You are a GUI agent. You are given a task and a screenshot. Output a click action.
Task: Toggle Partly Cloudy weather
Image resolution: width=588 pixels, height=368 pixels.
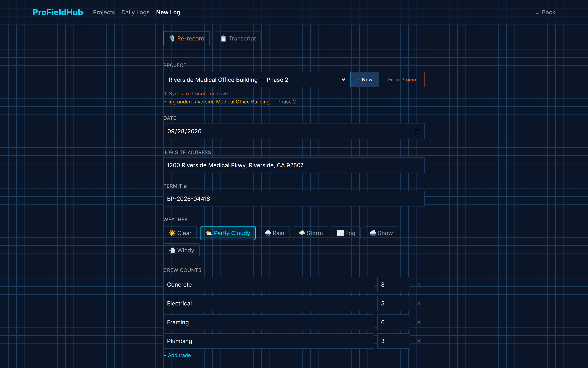coord(228,233)
